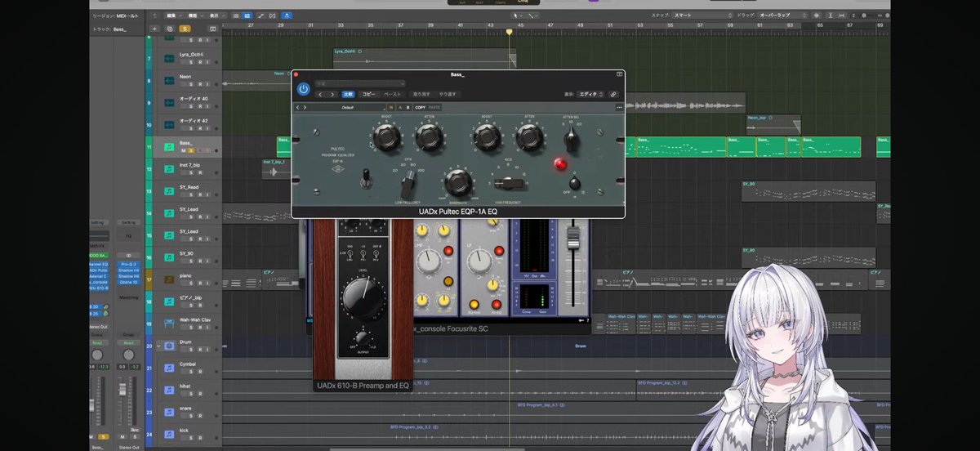The width and height of the screenshot is (980, 451).
Task: Click the Wah-Wah Clav track icon
Action: 168,324
